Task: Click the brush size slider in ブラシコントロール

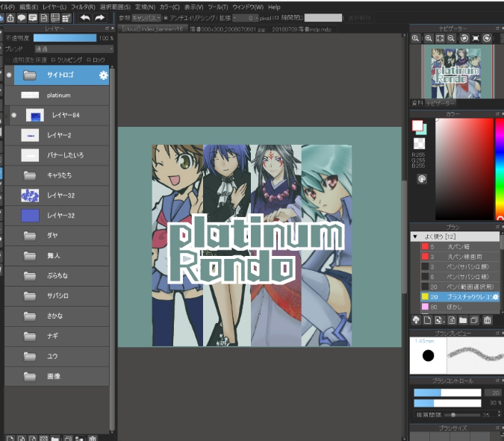Action: click(x=447, y=392)
